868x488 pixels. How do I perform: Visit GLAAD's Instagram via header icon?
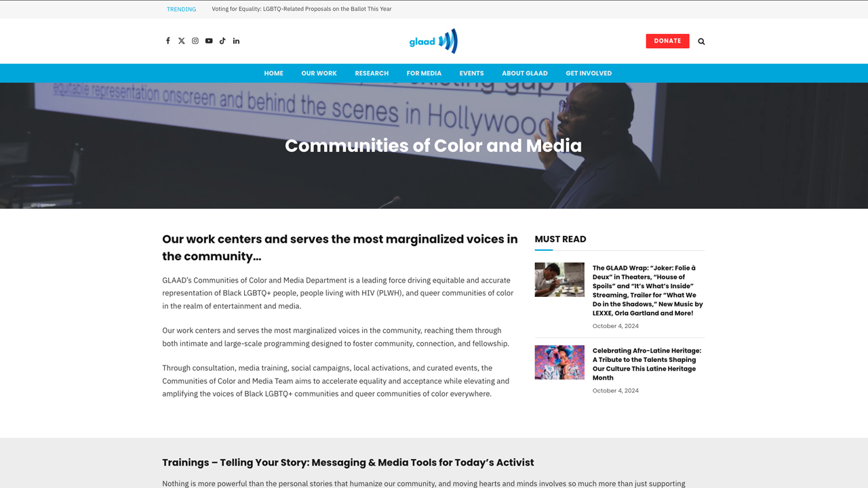pyautogui.click(x=195, y=41)
